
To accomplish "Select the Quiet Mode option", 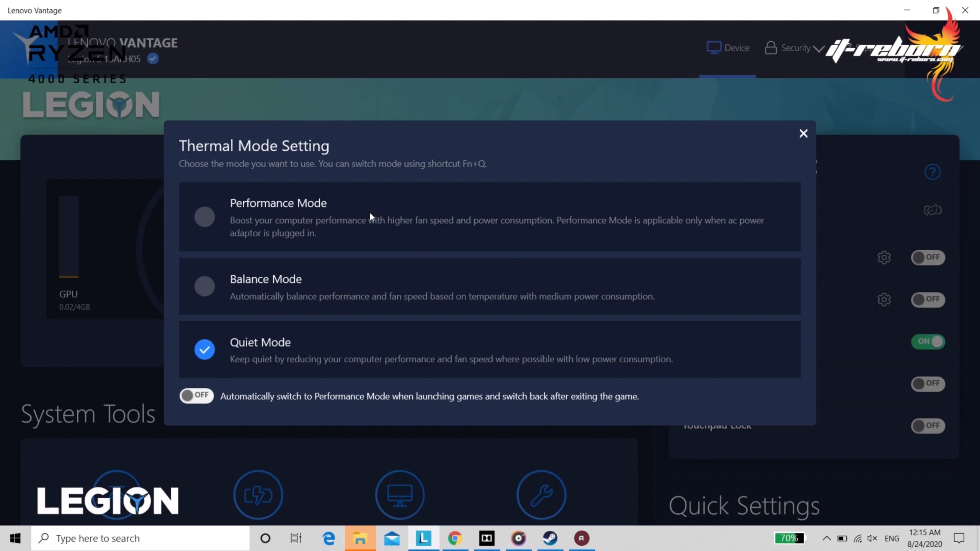I will click(x=204, y=349).
